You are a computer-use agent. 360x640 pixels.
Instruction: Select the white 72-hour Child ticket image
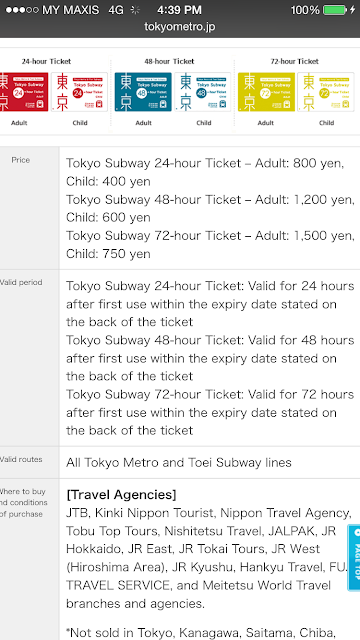coord(326,92)
